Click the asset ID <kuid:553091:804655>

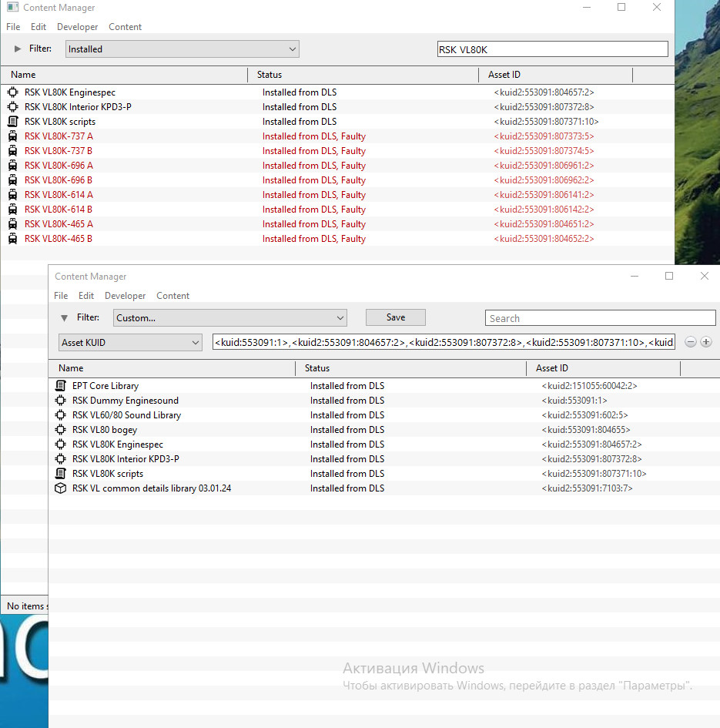tap(586, 429)
